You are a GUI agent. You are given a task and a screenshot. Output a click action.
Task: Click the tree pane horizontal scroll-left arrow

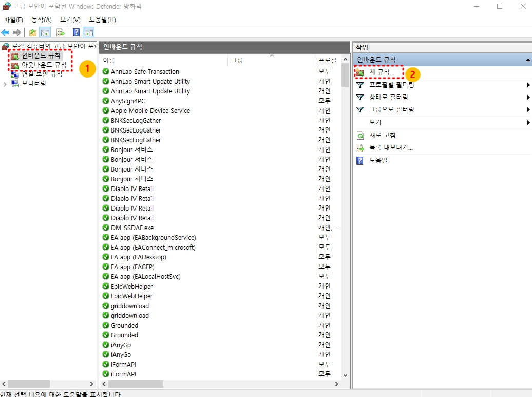point(4,384)
